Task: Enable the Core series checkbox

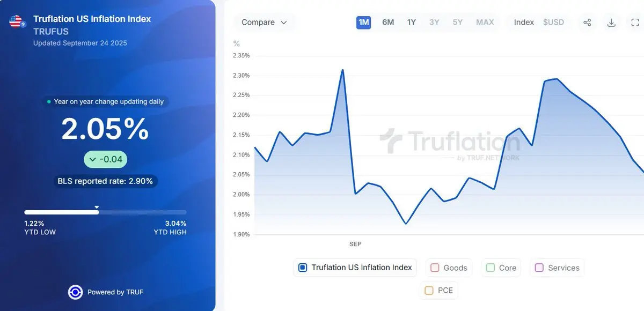Action: point(491,268)
